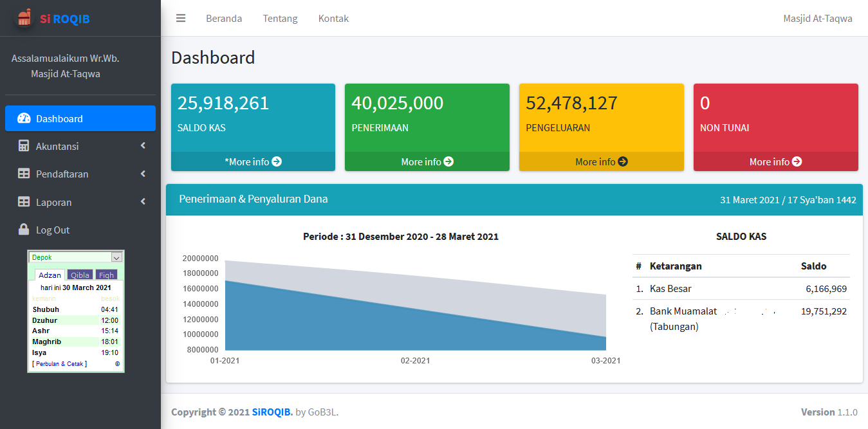Toggle sidebar with the hamburger menu icon

click(181, 19)
